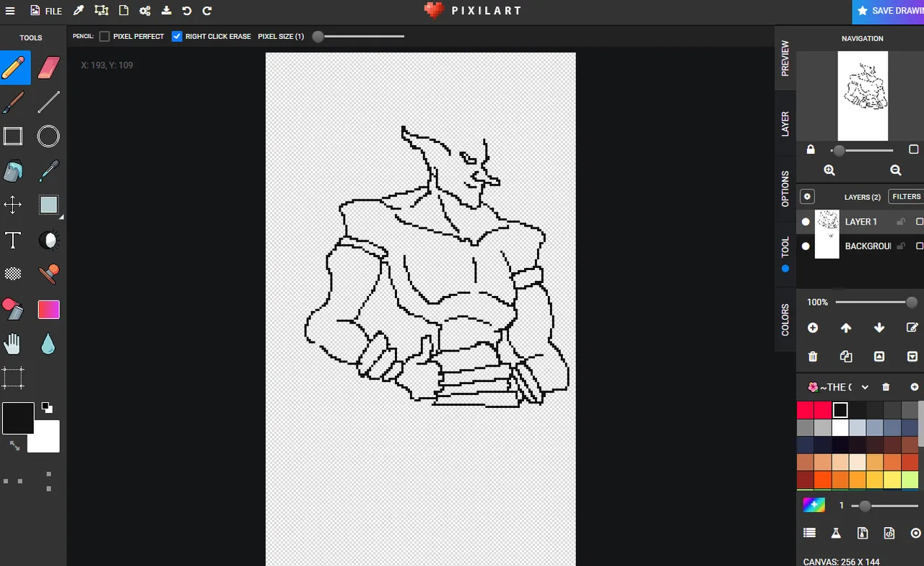Tick the checkbox on the Layer 1 row
This screenshot has width=924, height=566.
point(920,222)
